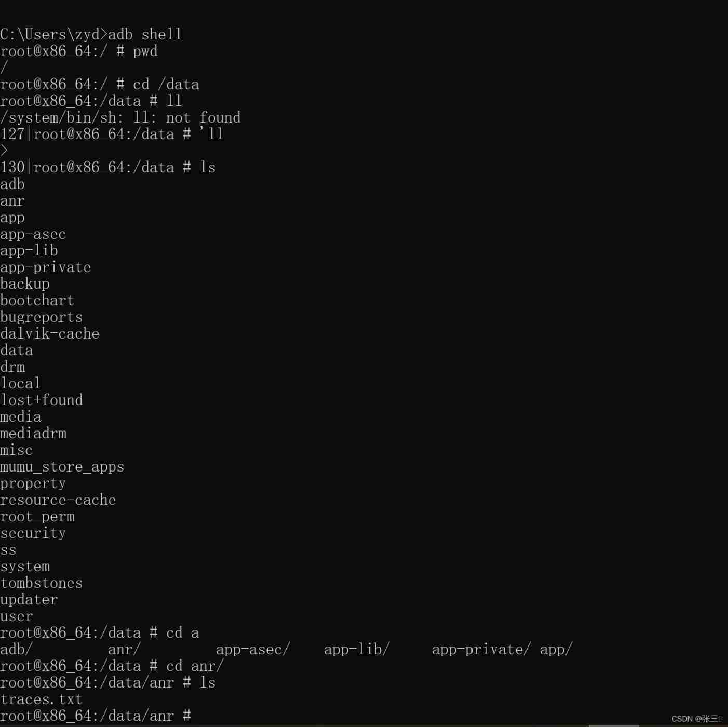The height and width of the screenshot is (727, 728).
Task: Click the CSDN watermark text
Action: coord(696,719)
